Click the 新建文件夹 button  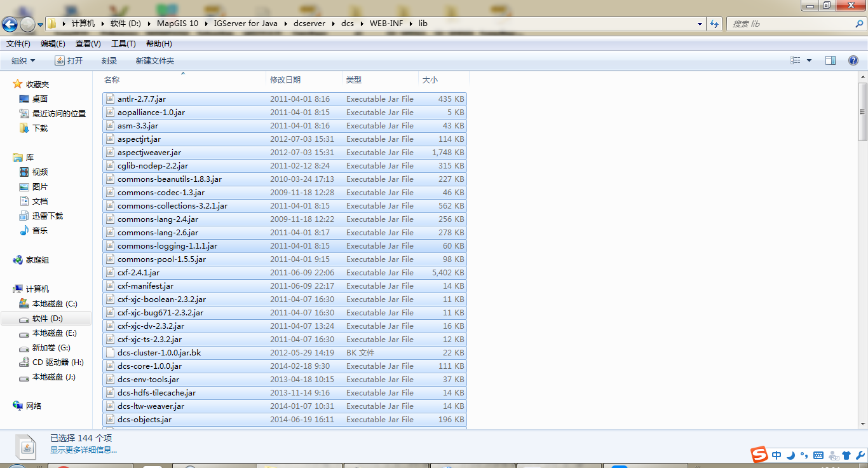click(155, 60)
